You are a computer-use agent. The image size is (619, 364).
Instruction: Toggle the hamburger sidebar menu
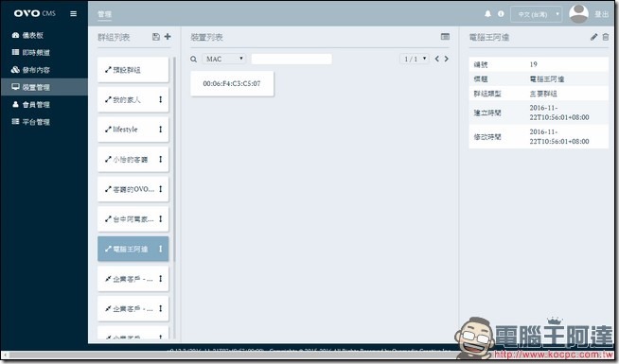pos(74,14)
